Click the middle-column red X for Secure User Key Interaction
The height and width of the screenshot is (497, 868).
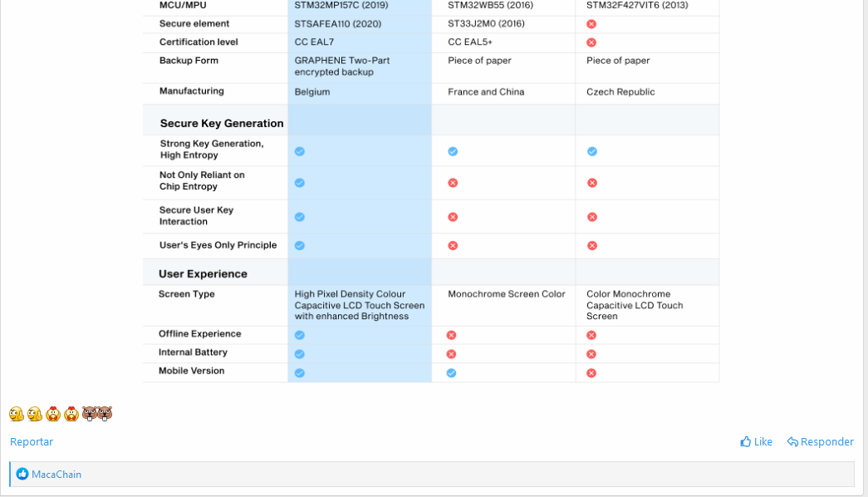(x=453, y=217)
